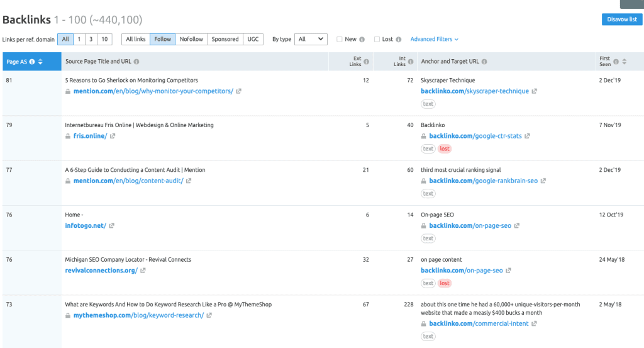
Task: Click first seen date '12 Oct'19'
Action: pos(611,215)
